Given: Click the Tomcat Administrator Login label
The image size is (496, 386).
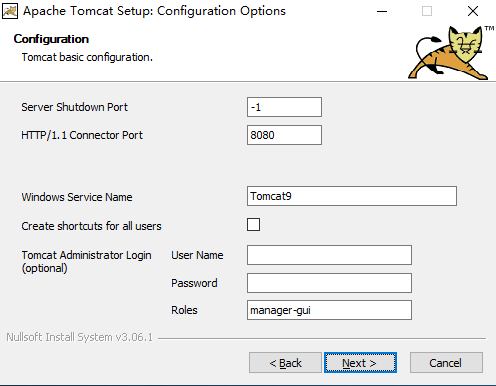Looking at the screenshot, I should [x=86, y=261].
